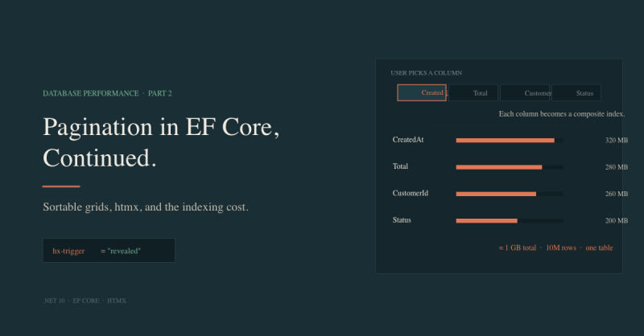Viewport: 644px width, 336px height.
Task: Click the Total index size bar
Action: (x=499, y=167)
